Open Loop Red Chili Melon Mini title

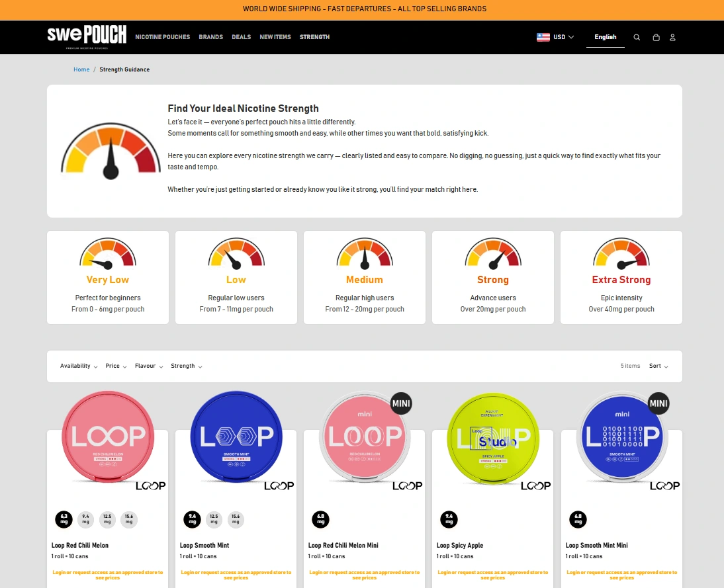coord(343,546)
